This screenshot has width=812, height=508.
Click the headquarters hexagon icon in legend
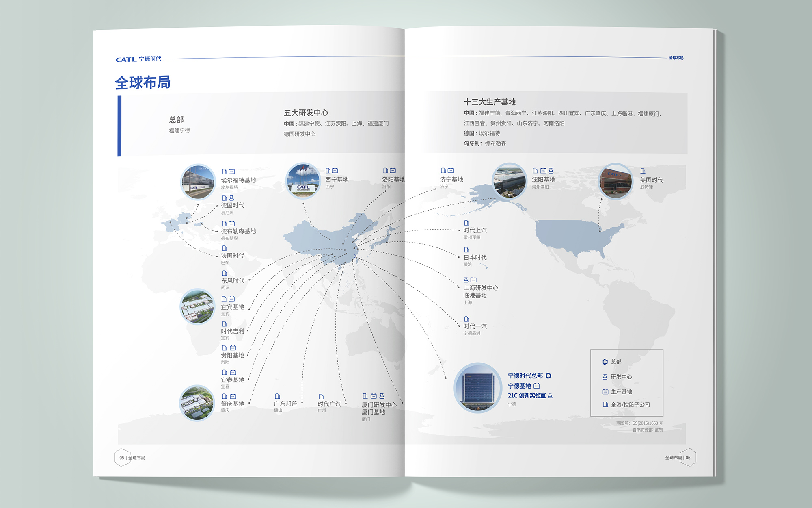tap(605, 362)
